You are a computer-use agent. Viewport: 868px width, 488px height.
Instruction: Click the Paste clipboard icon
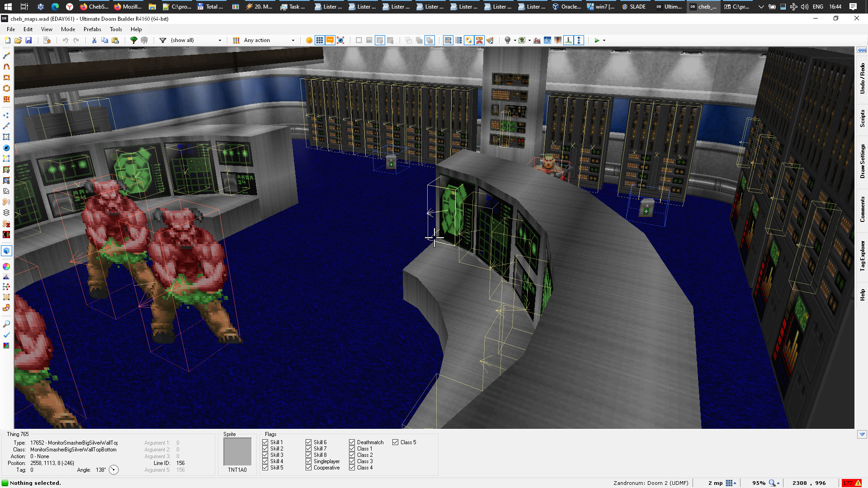pyautogui.click(x=115, y=40)
